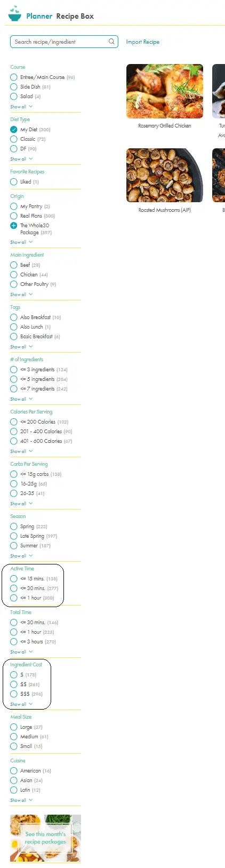Open the See this month's recipe packages banner
The image size is (225, 868).
pyautogui.click(x=45, y=838)
